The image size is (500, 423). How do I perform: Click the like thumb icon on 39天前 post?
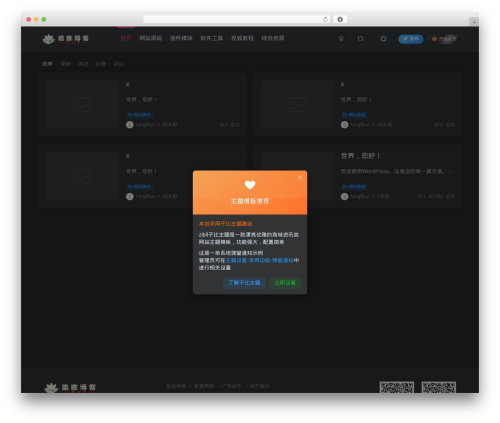(233, 125)
